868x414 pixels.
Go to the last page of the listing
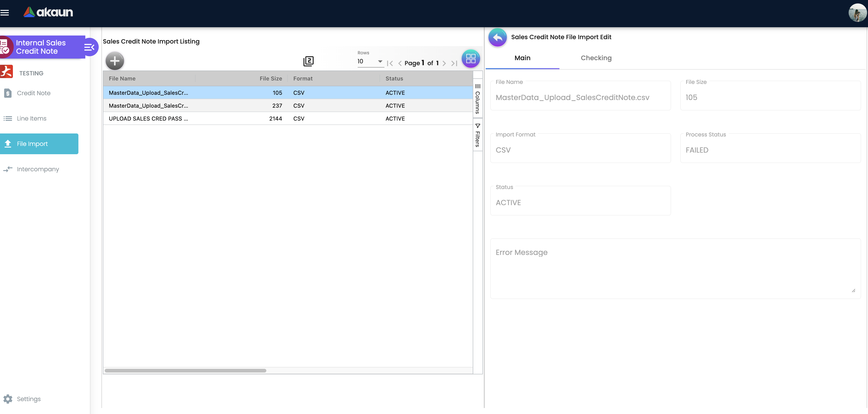[454, 63]
